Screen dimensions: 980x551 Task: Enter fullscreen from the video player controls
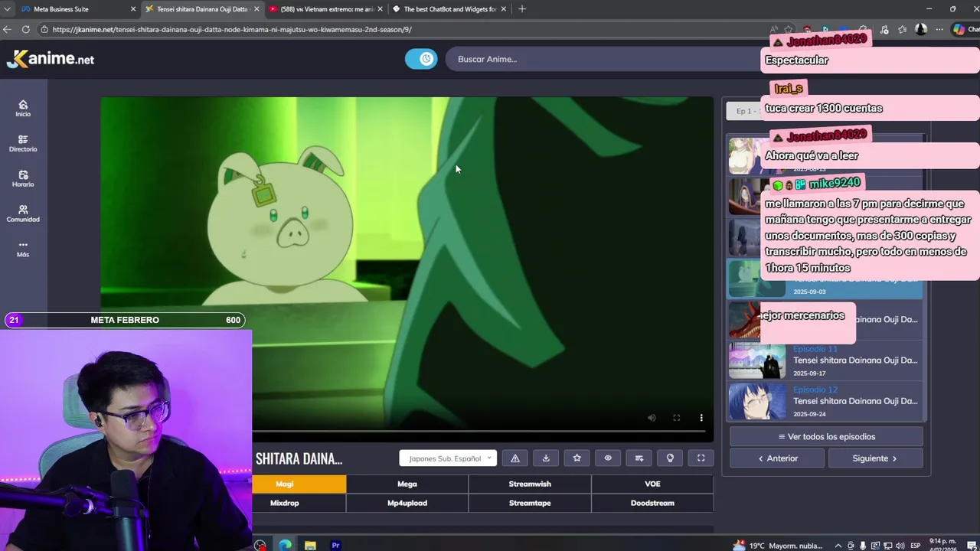[x=677, y=418]
